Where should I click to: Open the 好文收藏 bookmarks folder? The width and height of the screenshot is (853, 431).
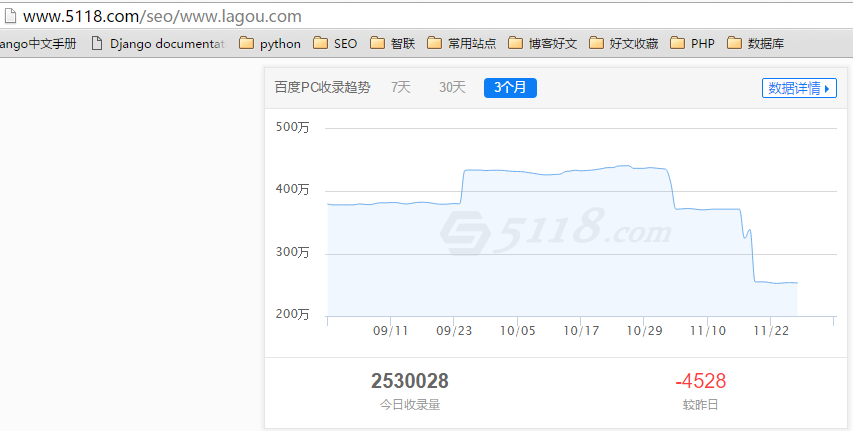(624, 43)
